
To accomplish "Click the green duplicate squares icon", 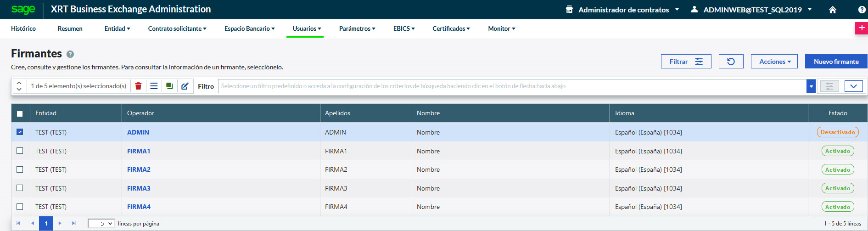I will (169, 86).
